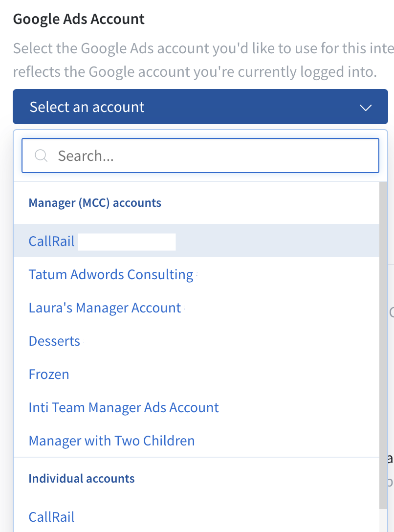Select Laura's Manager Account

(x=197, y=308)
